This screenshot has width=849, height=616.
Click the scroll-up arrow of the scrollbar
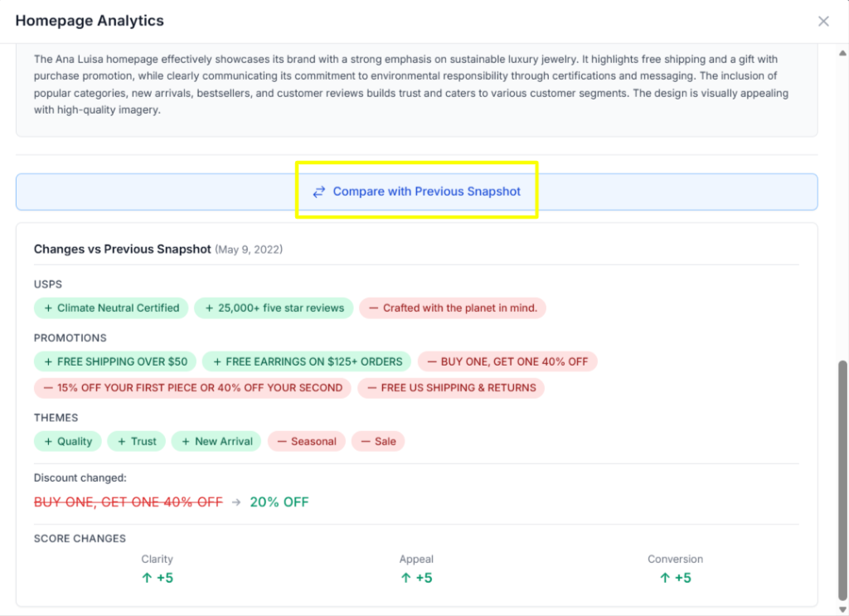(x=842, y=53)
